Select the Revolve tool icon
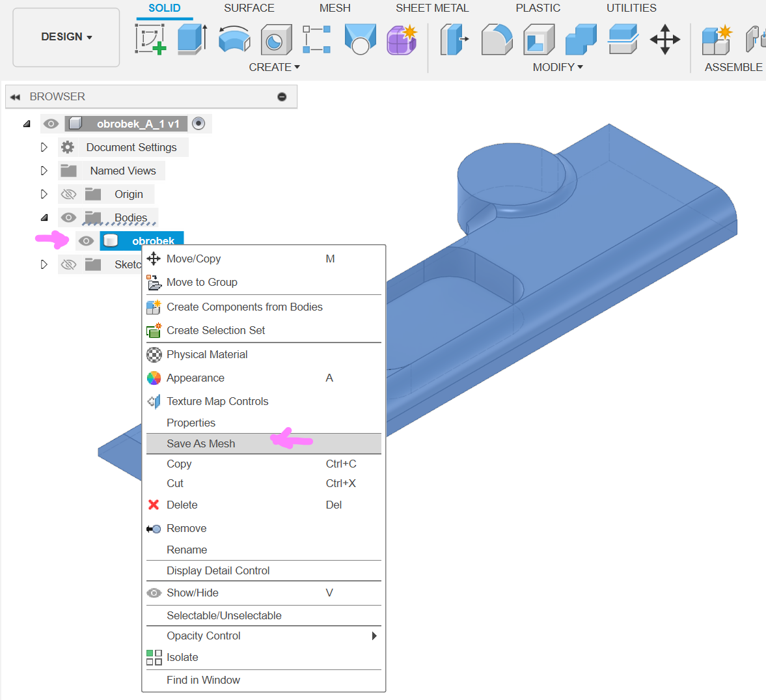 point(234,39)
